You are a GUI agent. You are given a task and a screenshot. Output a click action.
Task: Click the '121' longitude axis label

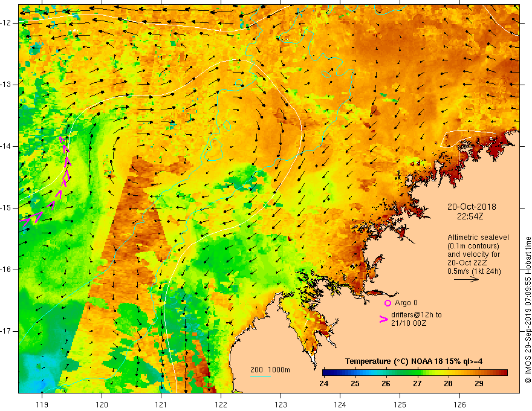point(161,404)
